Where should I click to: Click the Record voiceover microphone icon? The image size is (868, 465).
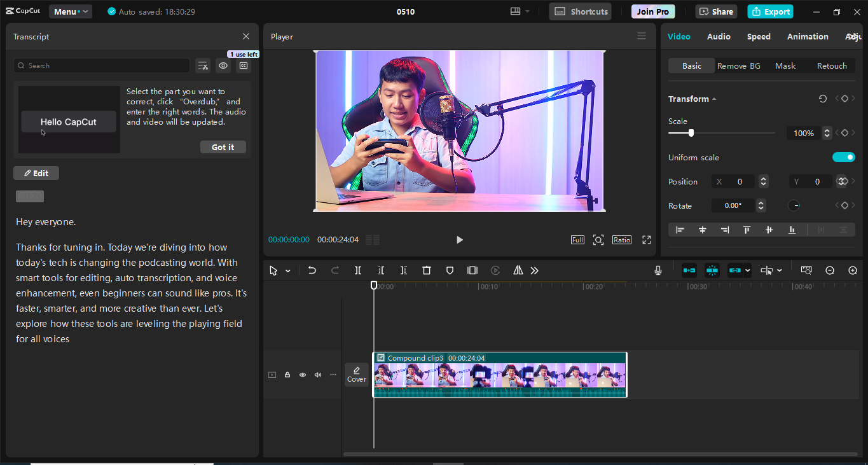(658, 270)
